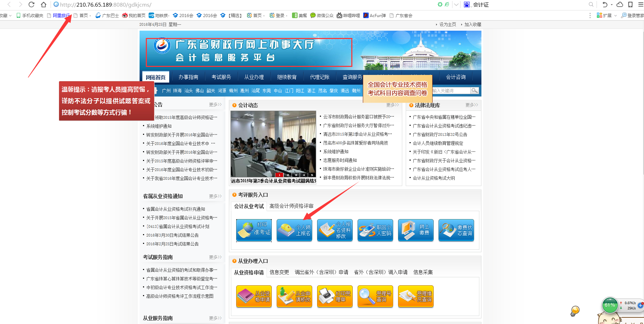Open the 受理号查询 magnifier icon
Viewport: 644px width, 324px height.
pyautogui.click(x=375, y=296)
